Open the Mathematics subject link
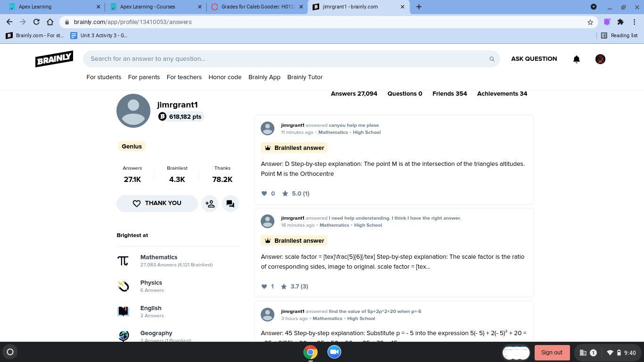 pos(159,257)
